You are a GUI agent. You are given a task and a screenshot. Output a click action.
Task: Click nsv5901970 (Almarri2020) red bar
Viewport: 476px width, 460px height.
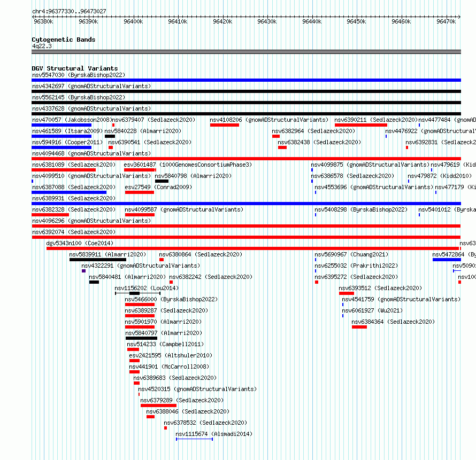click(x=140, y=327)
